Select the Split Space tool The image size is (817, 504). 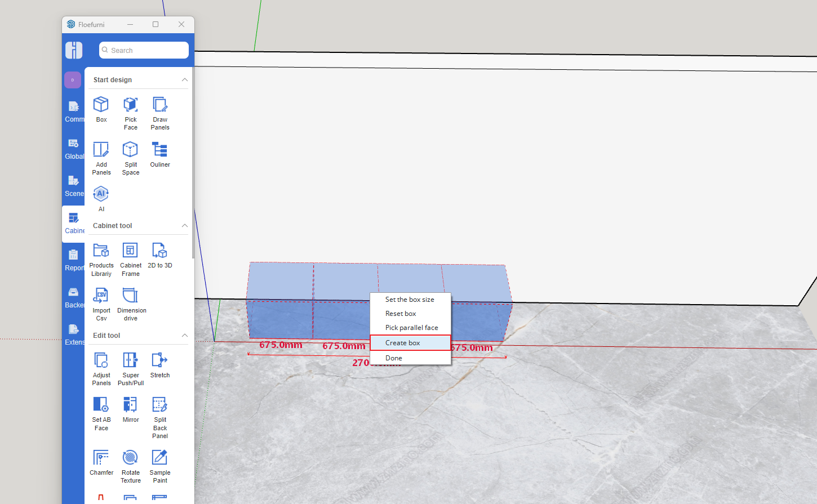pyautogui.click(x=131, y=150)
